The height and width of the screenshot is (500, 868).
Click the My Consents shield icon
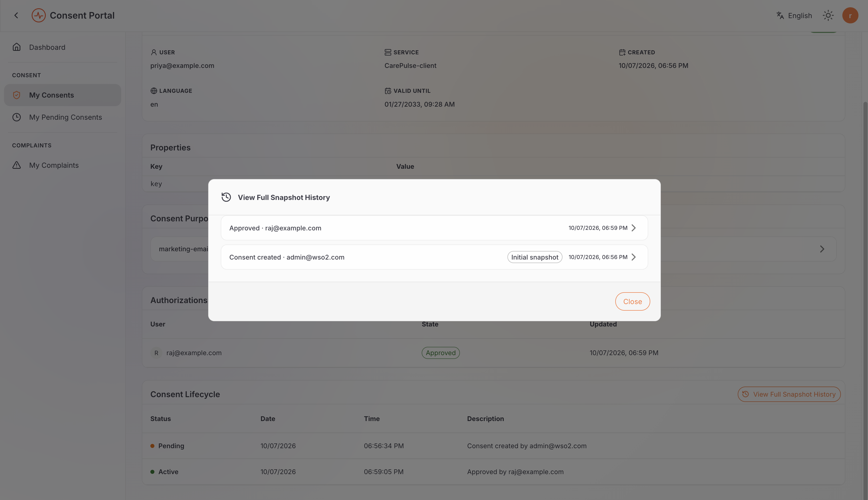click(17, 95)
